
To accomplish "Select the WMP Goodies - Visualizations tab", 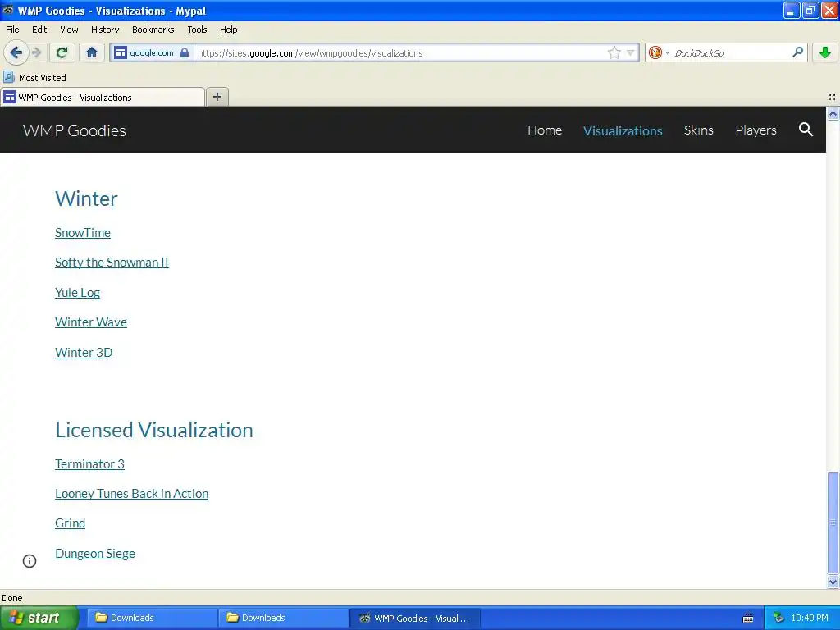I will pyautogui.click(x=103, y=98).
